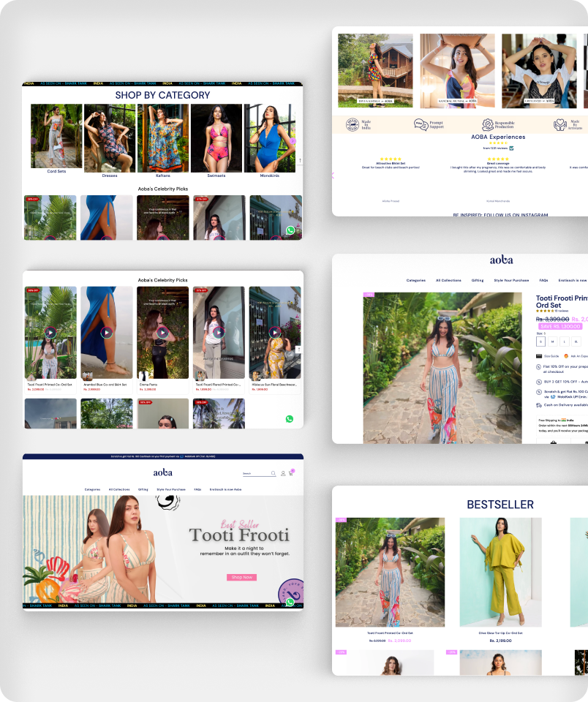Image resolution: width=588 pixels, height=702 pixels.
Task: Open the account profile icon beside search
Action: [x=283, y=473]
